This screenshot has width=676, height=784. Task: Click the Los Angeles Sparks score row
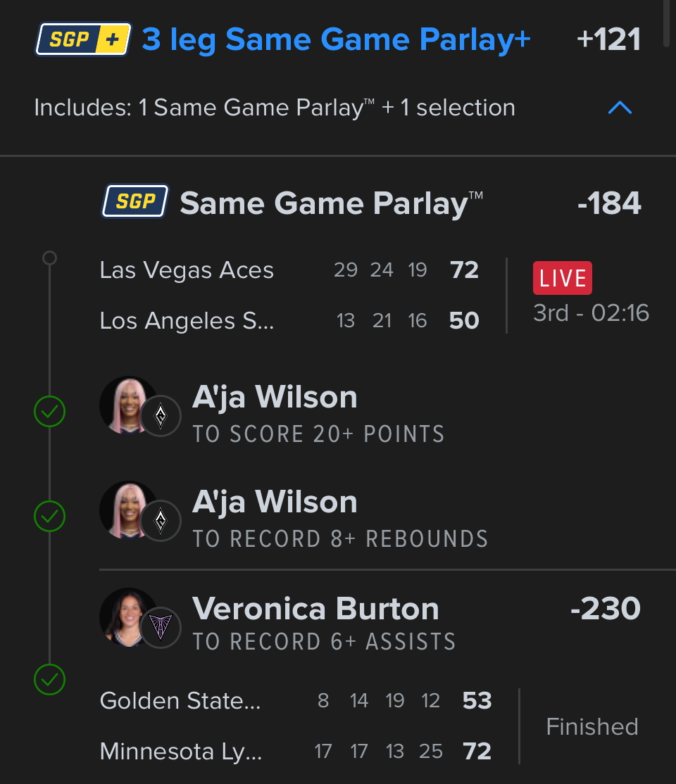(289, 321)
